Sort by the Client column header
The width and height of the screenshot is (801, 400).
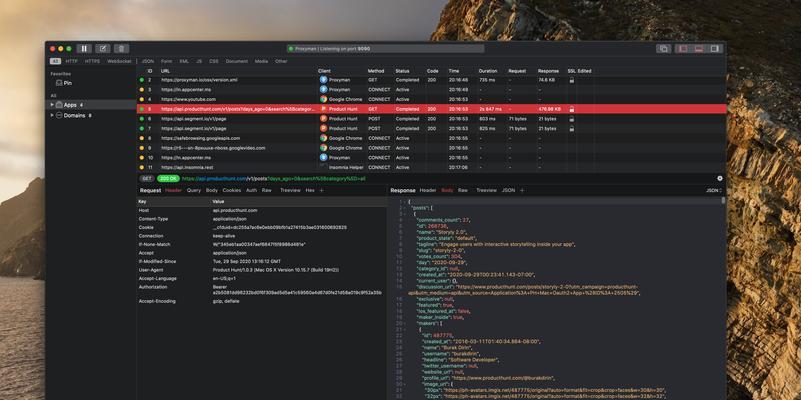click(324, 71)
